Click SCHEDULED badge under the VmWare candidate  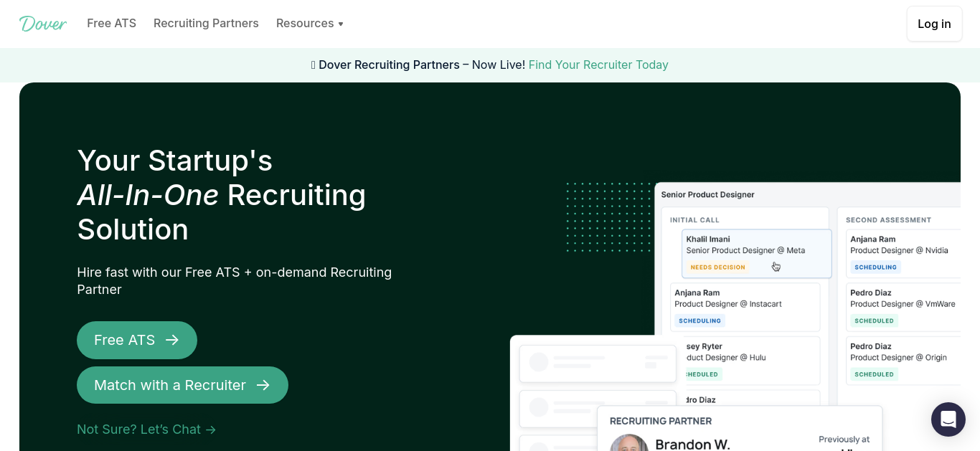click(x=874, y=321)
